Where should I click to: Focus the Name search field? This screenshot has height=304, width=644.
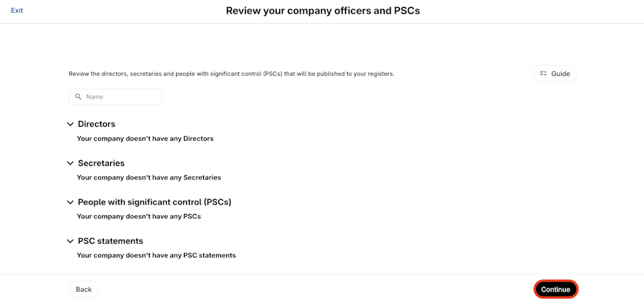[122, 97]
